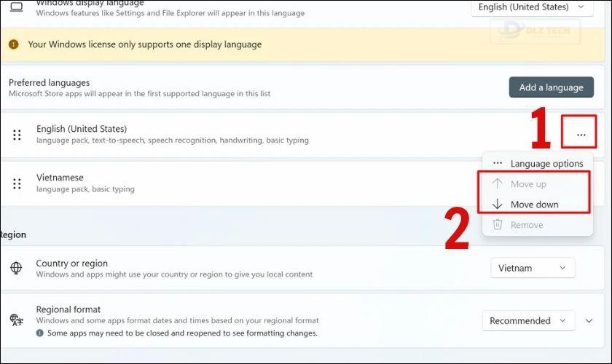Choose Language options from the context menu

(538, 164)
